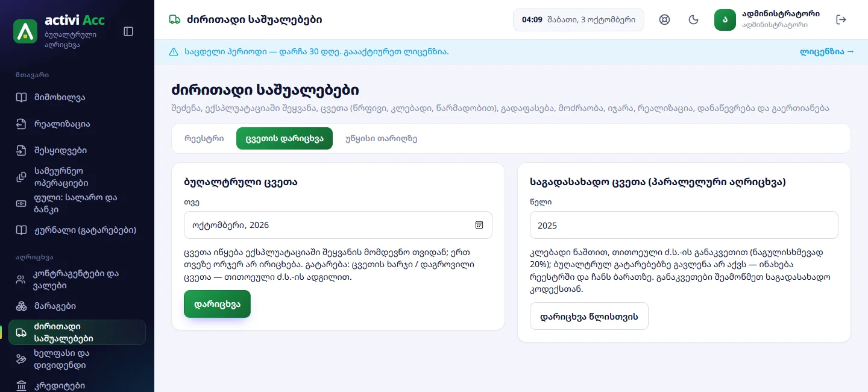Select the უწყისი თარიღზე tab

click(x=381, y=138)
